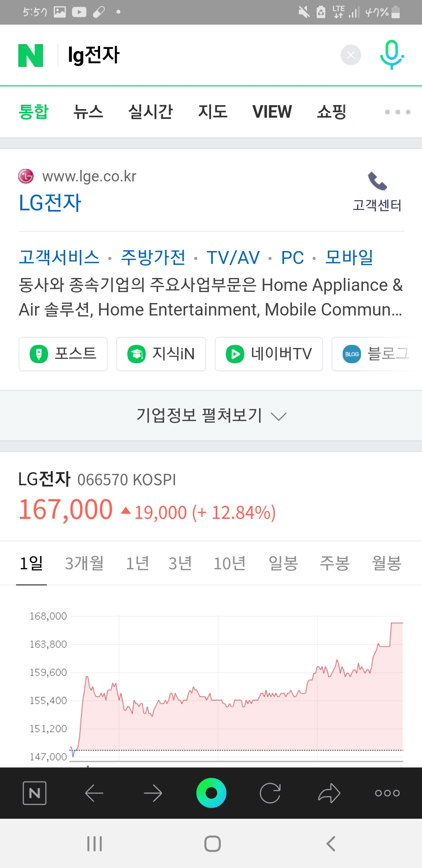Viewport: 422px width, 868px height.
Task: Open the LG전자 website link
Action: point(50,203)
